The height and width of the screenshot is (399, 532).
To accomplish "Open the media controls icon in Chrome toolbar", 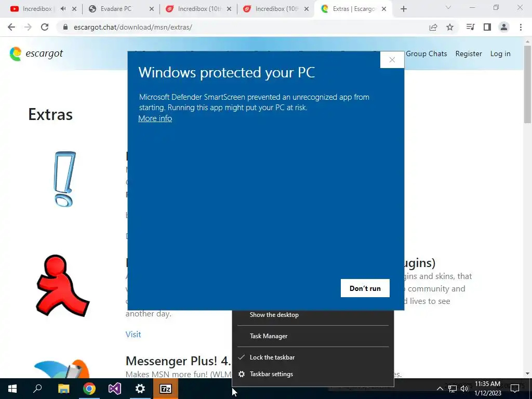I will pyautogui.click(x=470, y=27).
